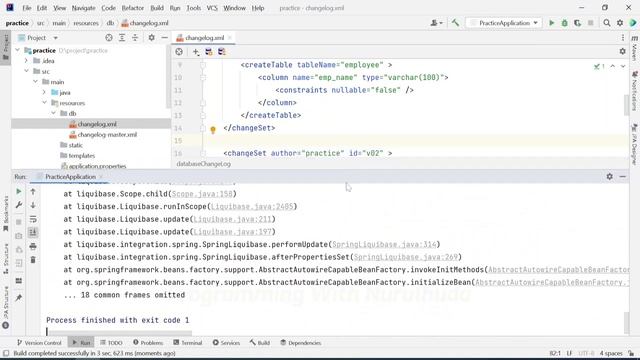Screen dimensions: 640x360
Task: Build project with the hammer icon
Action: (455, 23)
